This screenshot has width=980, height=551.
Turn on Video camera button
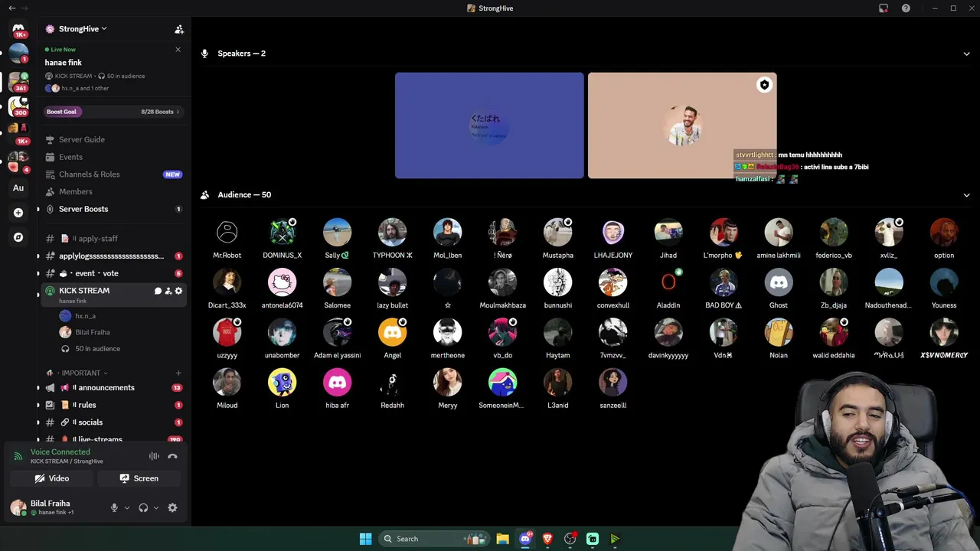(x=52, y=478)
